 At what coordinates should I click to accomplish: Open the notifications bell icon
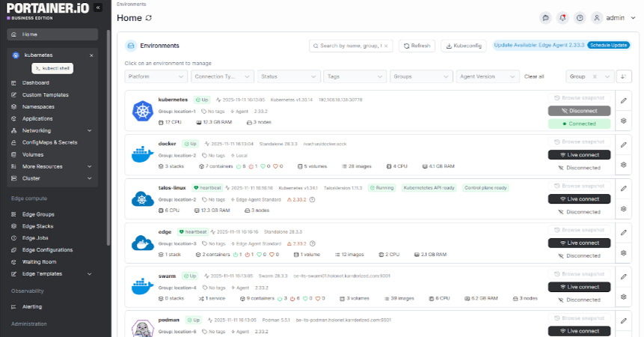[x=562, y=18]
